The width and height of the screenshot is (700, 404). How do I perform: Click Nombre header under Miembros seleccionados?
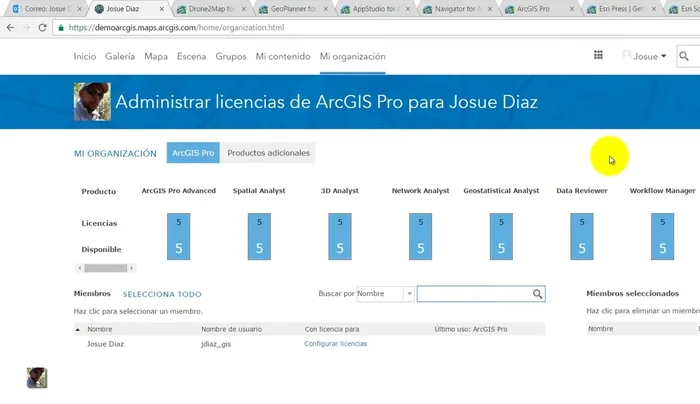click(x=600, y=329)
